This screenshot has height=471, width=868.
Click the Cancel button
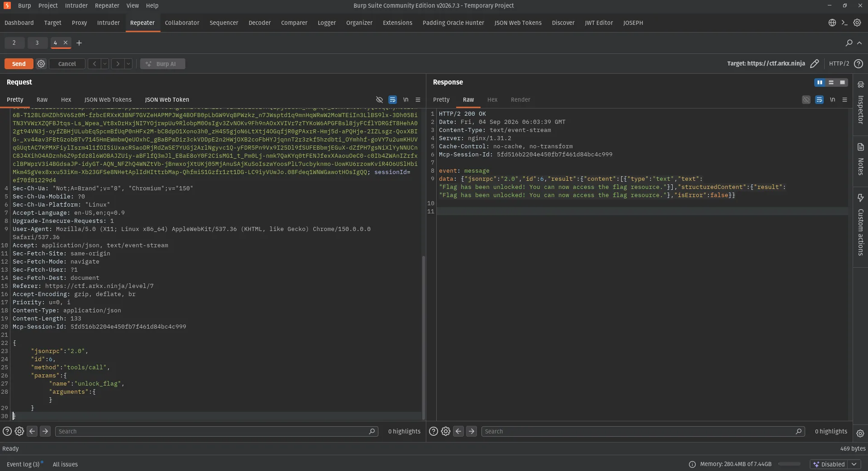click(67, 64)
